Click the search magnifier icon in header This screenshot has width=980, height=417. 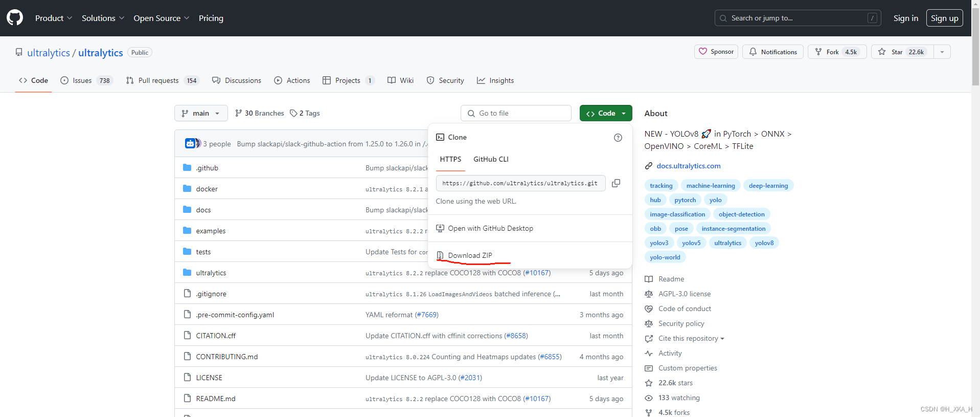pos(723,18)
